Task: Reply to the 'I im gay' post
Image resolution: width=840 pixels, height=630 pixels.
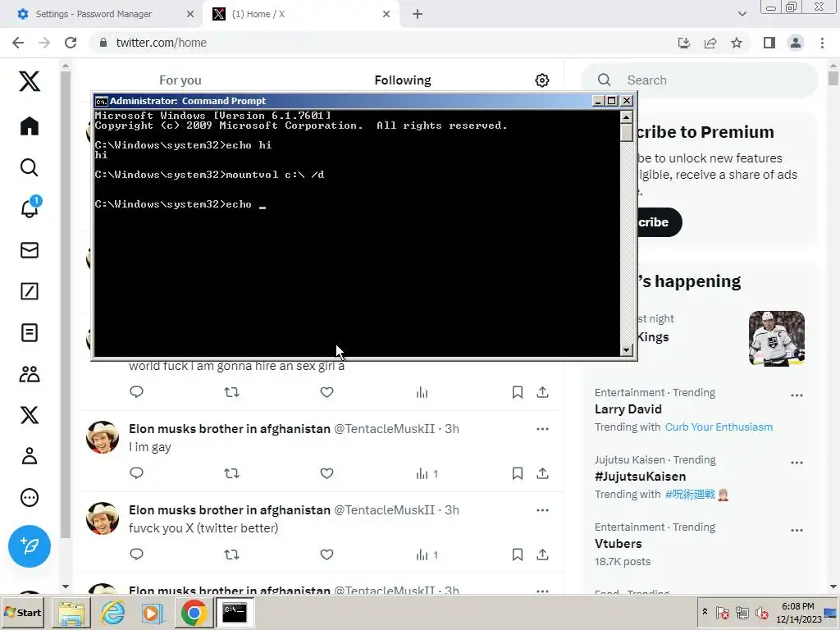Action: pos(137,473)
